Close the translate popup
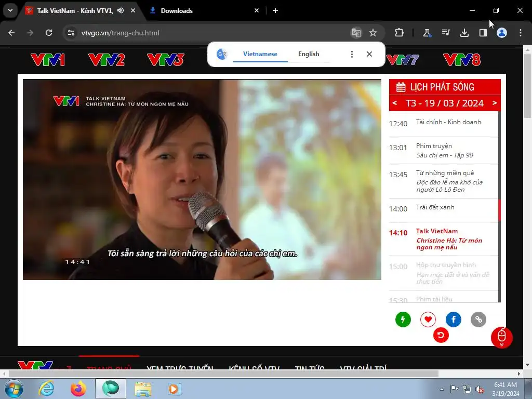Screen dimensions: 532x399 tap(369, 54)
